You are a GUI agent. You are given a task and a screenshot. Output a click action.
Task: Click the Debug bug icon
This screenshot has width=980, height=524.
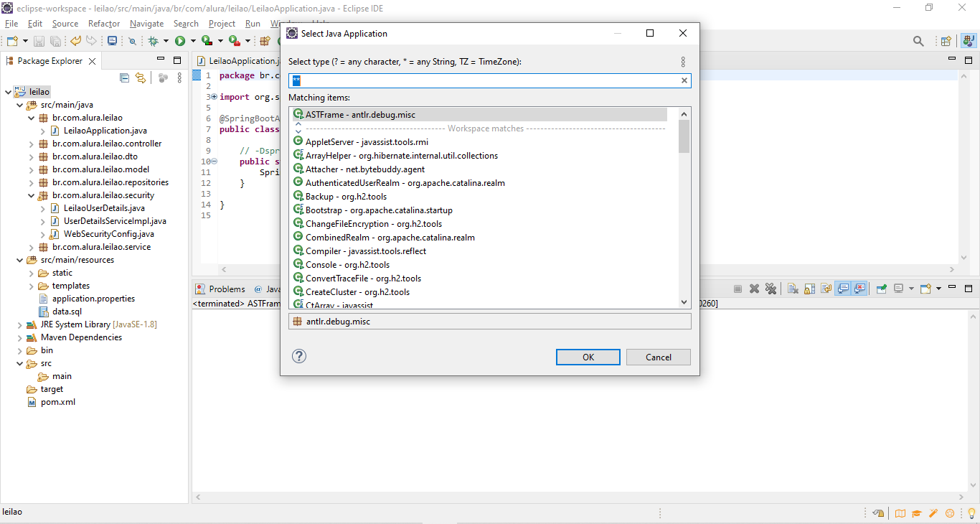point(153,41)
